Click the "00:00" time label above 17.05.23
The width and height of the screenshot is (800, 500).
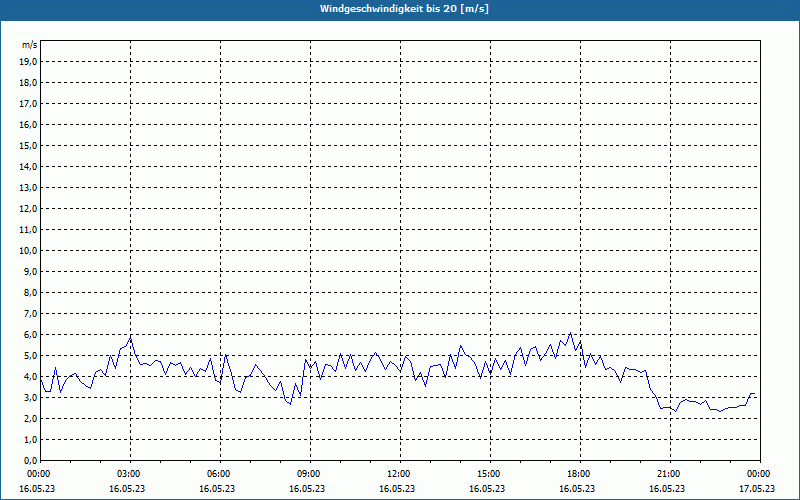click(759, 474)
